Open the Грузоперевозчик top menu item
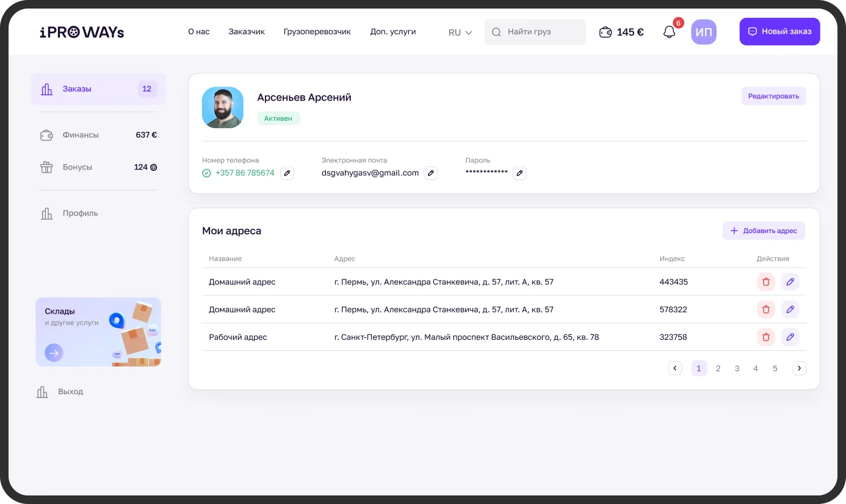 317,32
